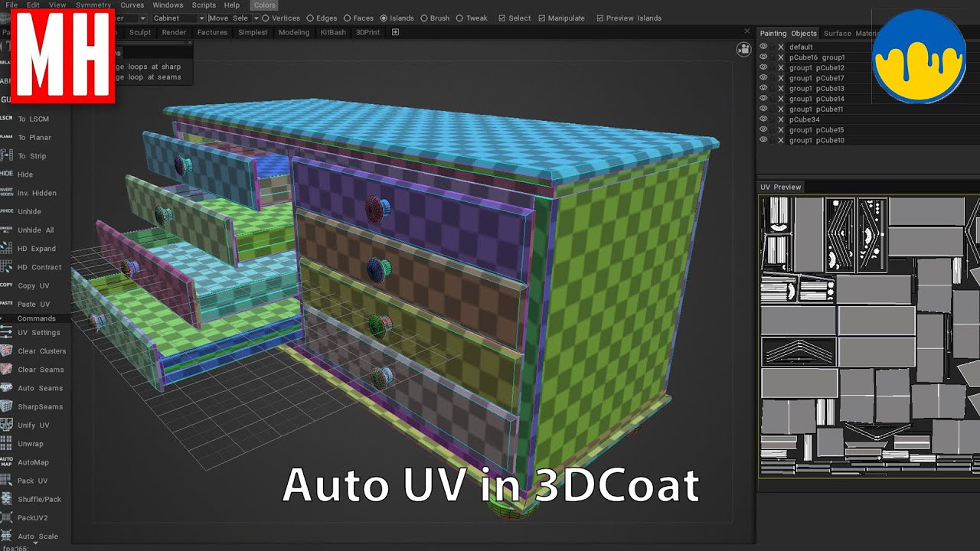Run the Auto Seams command

click(x=41, y=388)
